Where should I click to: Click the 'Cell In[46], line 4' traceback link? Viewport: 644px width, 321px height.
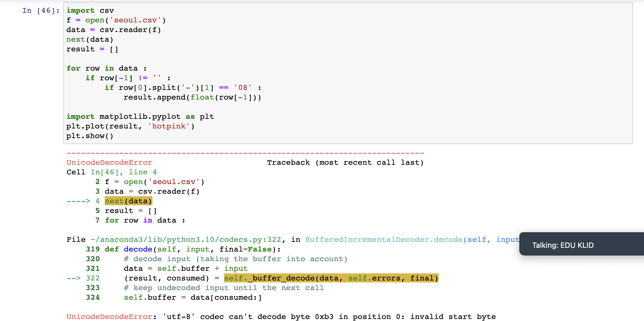coord(123,172)
